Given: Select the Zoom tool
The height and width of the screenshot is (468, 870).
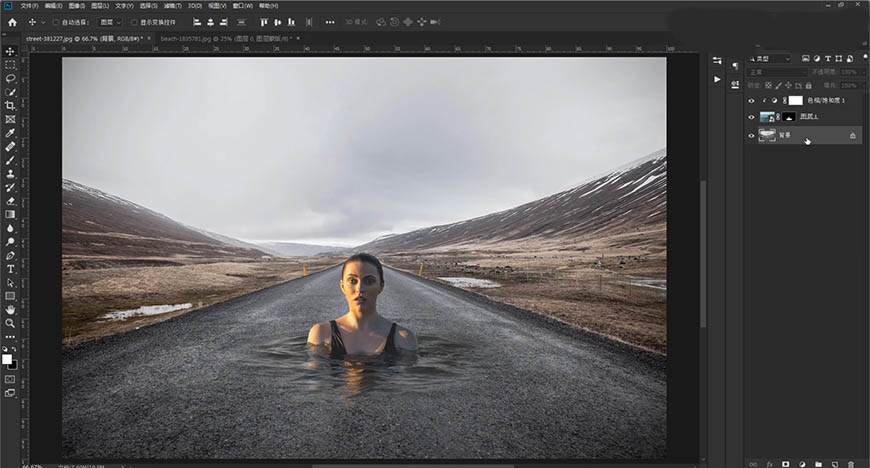Looking at the screenshot, I should click(10, 323).
